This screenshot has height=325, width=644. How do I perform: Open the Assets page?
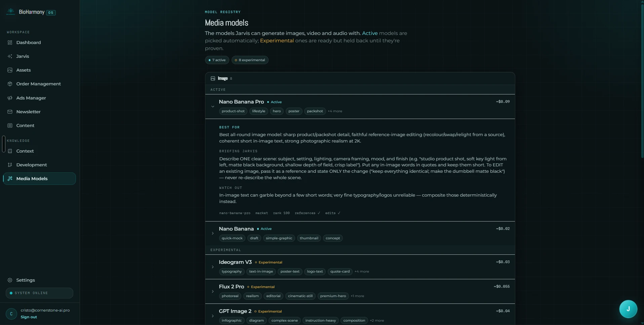[x=39, y=70]
